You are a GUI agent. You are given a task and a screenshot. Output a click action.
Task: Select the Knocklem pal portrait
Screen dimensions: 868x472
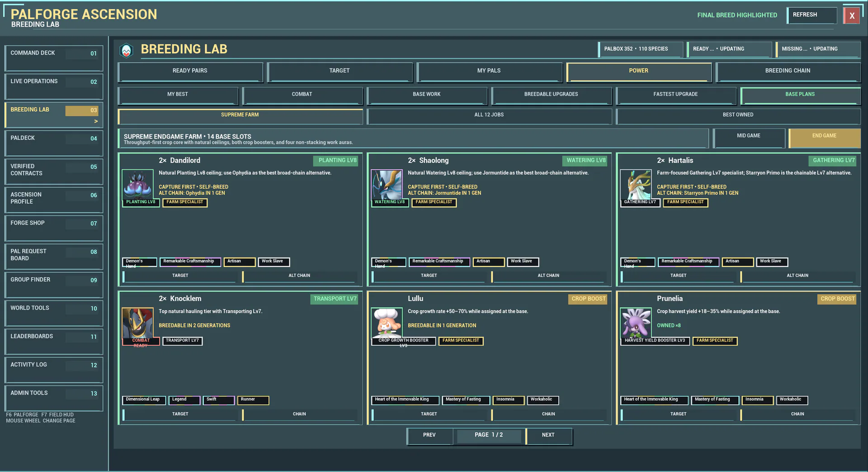tap(138, 323)
